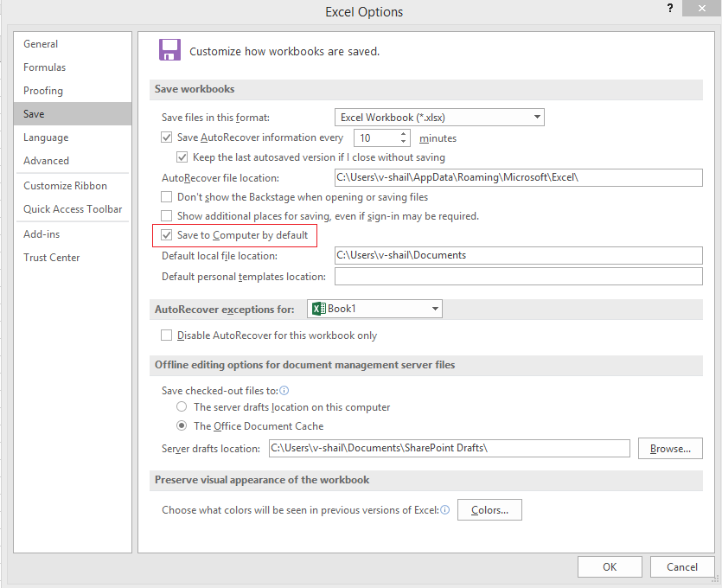Click the 'Default personal templates location:' label
This screenshot has width=722, height=588.
coord(244,277)
